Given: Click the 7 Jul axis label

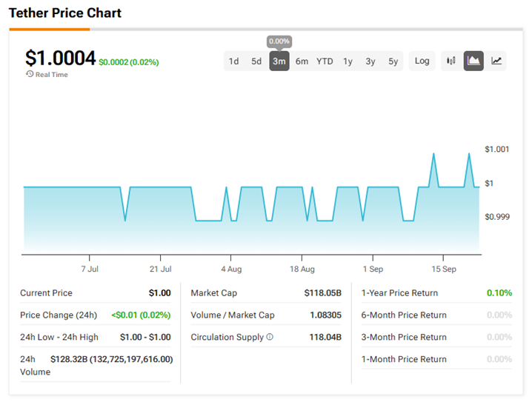Looking at the screenshot, I should 90,269.
